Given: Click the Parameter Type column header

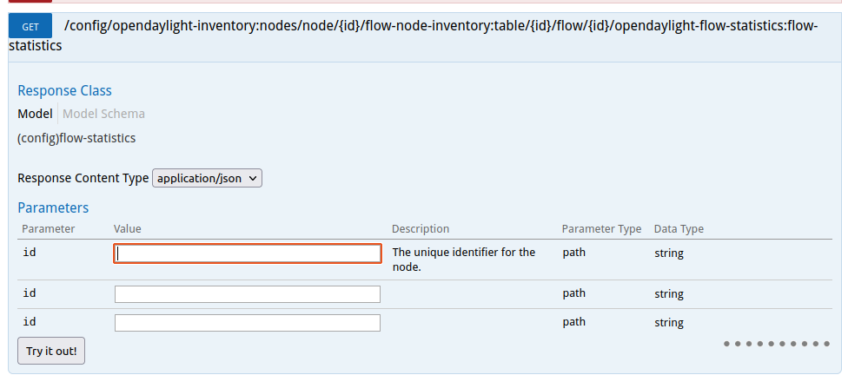Looking at the screenshot, I should [601, 229].
